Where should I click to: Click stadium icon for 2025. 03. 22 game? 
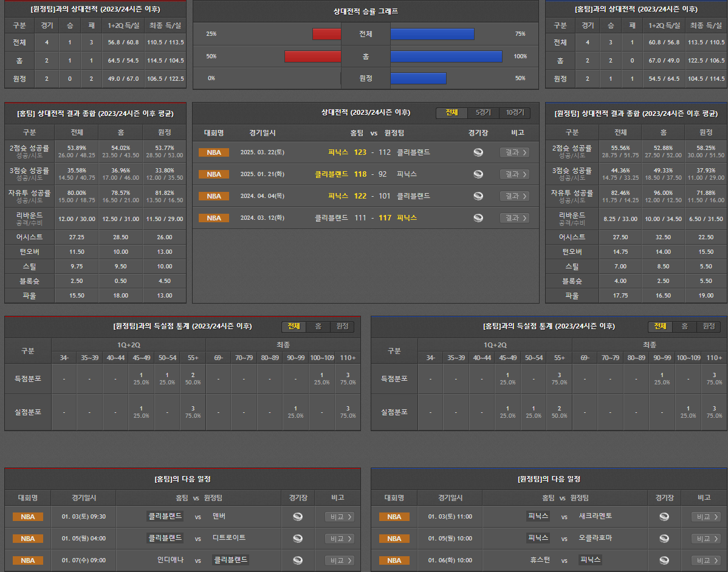478,152
